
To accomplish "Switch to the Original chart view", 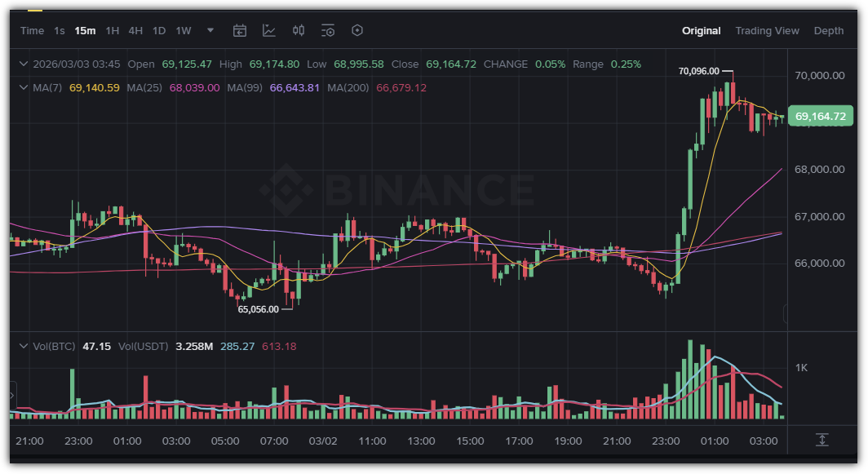I will tap(701, 31).
